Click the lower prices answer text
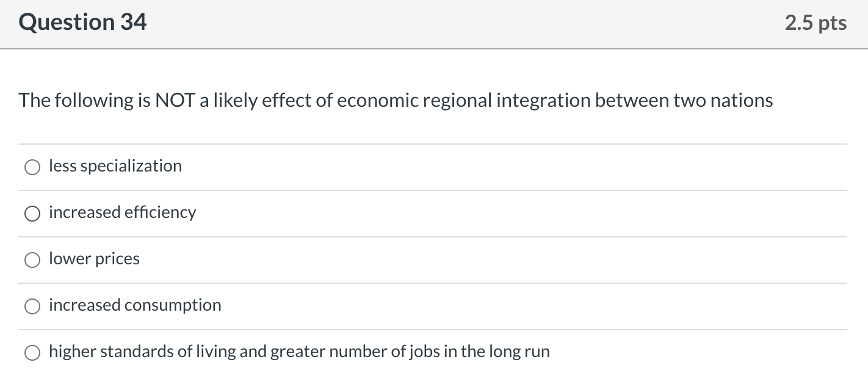Screen dimensions: 868x376 click(94, 259)
